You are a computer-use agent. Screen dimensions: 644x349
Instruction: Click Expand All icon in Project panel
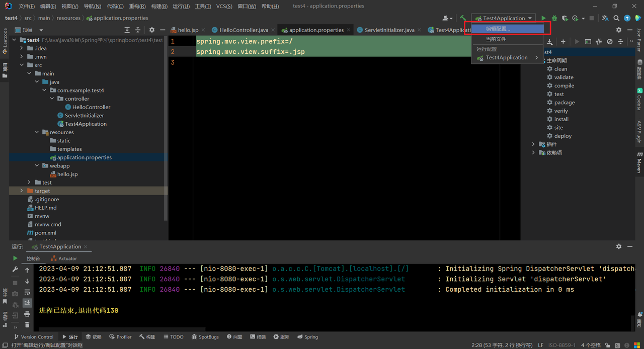click(x=127, y=30)
